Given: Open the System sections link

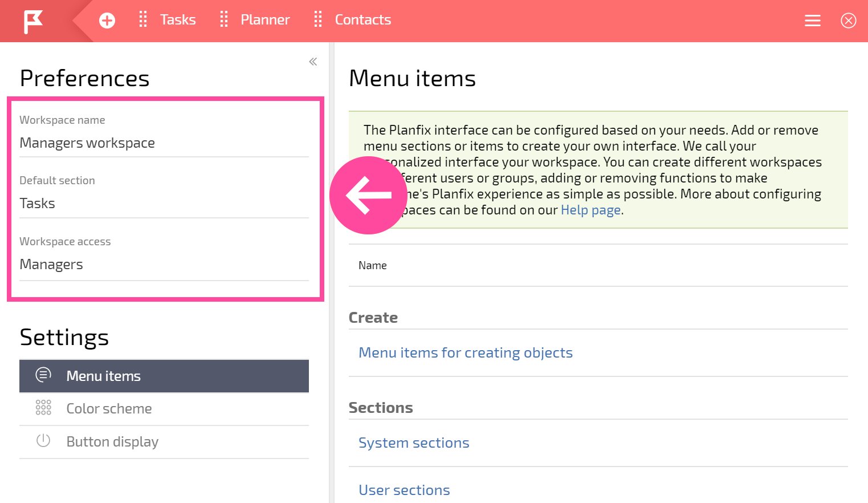Looking at the screenshot, I should coord(414,443).
